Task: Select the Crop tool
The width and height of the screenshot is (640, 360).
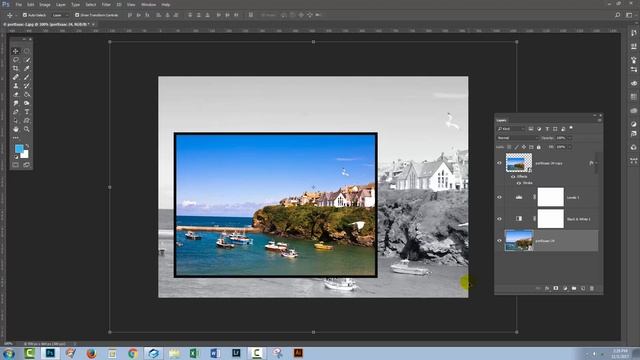Action: click(16, 68)
